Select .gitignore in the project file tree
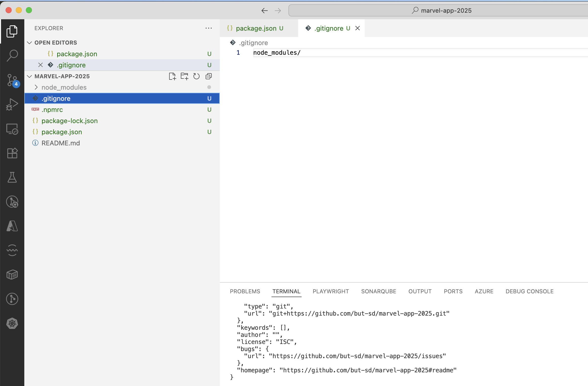The width and height of the screenshot is (588, 386). 122,98
